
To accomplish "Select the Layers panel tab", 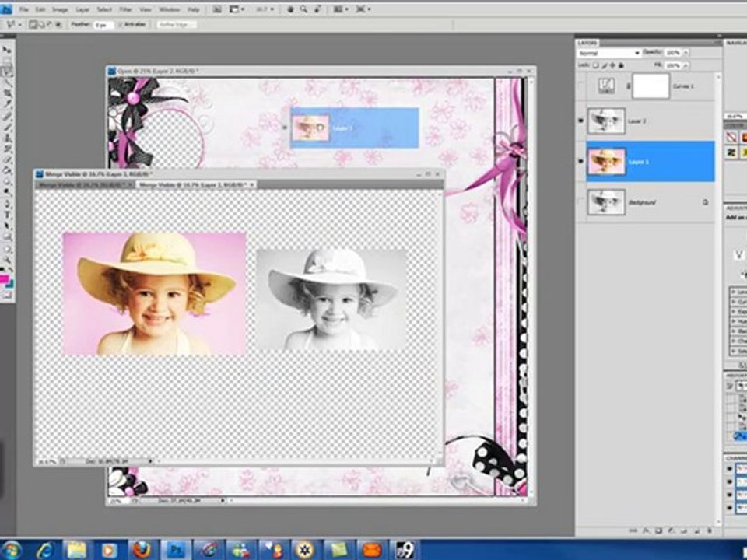I will (587, 43).
